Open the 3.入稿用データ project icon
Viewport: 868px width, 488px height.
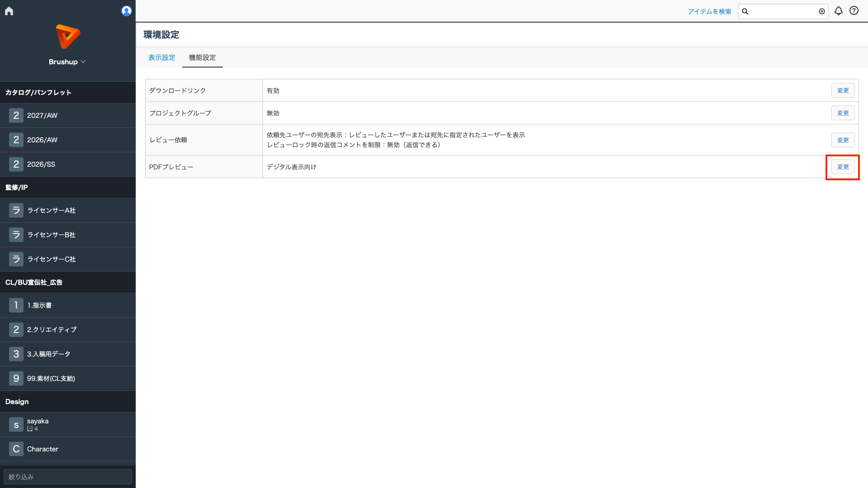[x=16, y=354]
